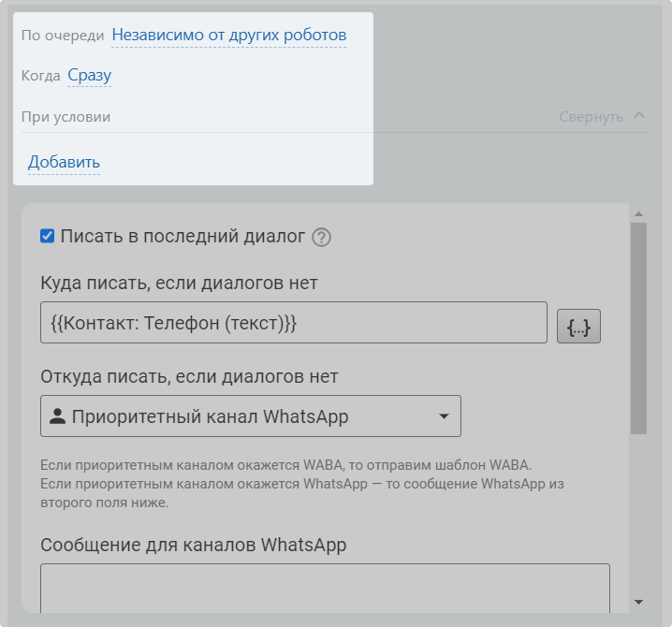
Task: Open variable picker with the {...} button
Action: (578, 327)
